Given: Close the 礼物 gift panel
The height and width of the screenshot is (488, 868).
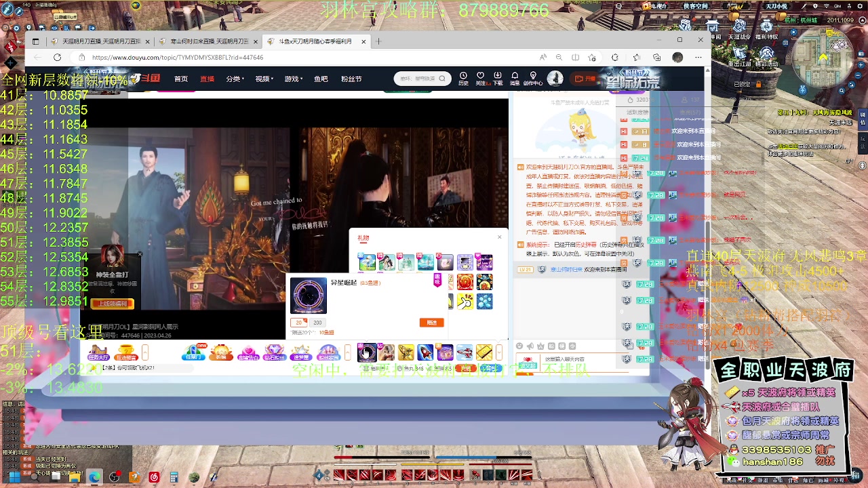Looking at the screenshot, I should tap(500, 237).
